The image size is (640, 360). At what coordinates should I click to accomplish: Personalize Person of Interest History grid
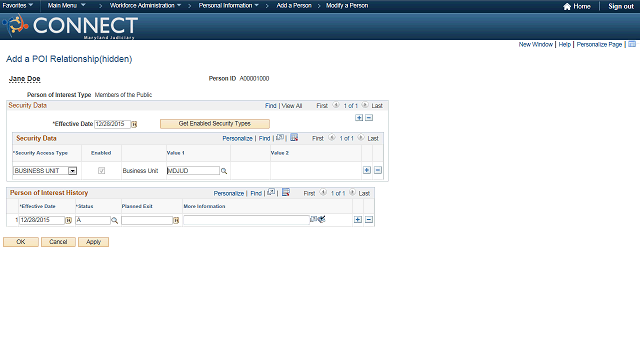(229, 193)
